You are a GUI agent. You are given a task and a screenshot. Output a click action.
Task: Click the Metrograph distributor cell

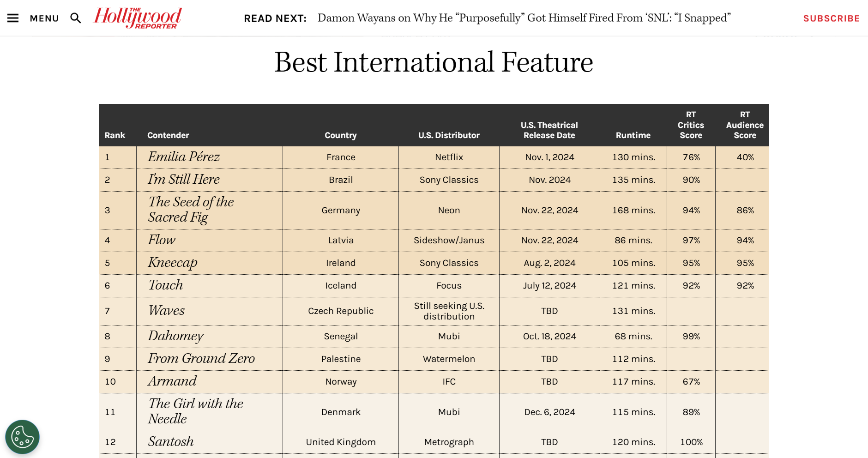449,442
